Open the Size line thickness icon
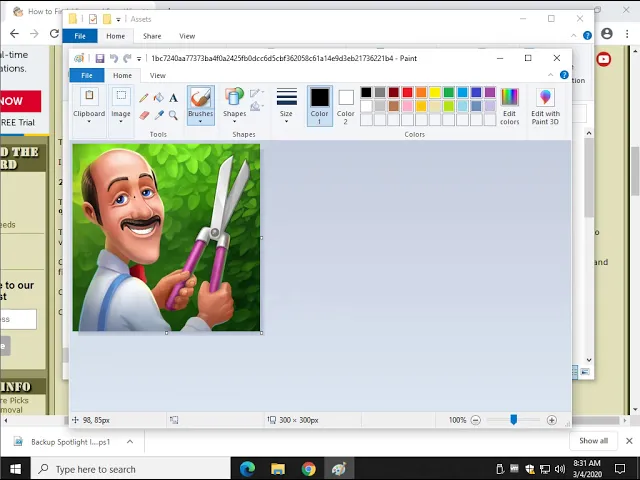 coord(287,97)
